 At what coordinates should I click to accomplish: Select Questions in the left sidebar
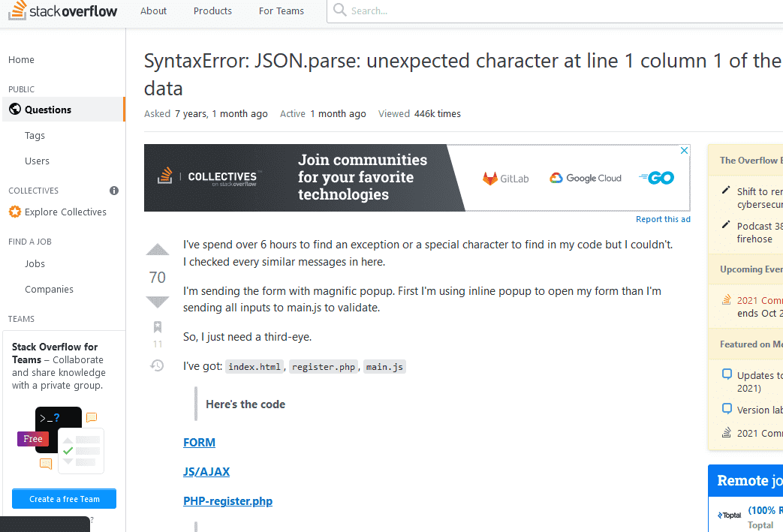pos(48,110)
